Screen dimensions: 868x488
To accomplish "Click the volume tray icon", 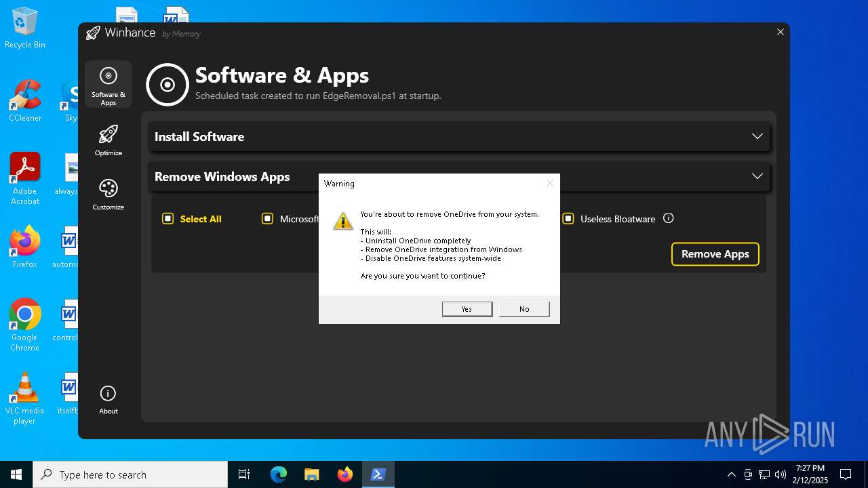I will (x=781, y=474).
